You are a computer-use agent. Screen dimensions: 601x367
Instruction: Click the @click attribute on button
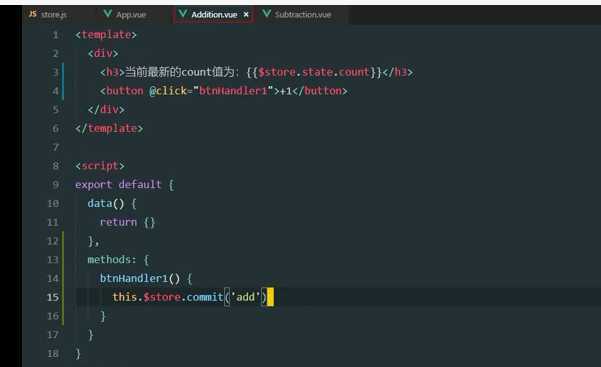168,91
